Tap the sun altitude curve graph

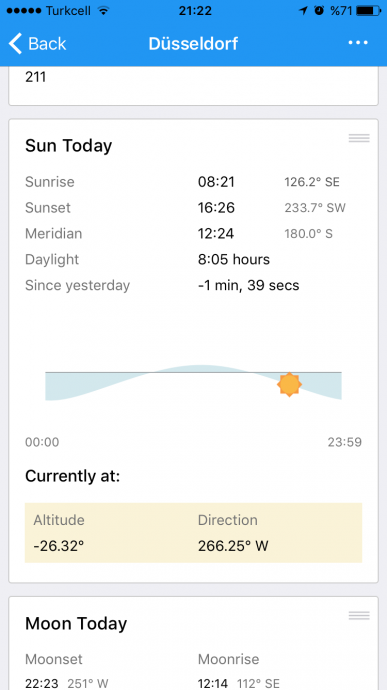click(x=193, y=383)
